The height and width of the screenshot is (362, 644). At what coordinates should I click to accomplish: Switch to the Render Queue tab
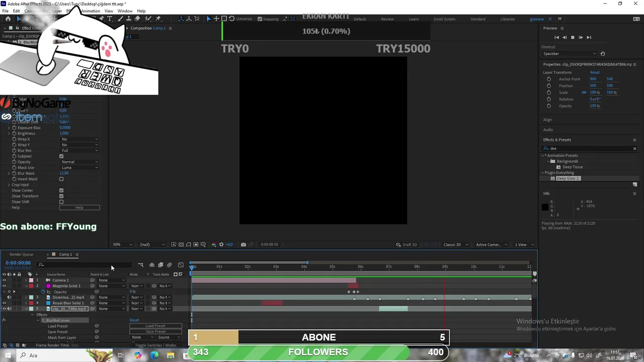[x=21, y=254]
